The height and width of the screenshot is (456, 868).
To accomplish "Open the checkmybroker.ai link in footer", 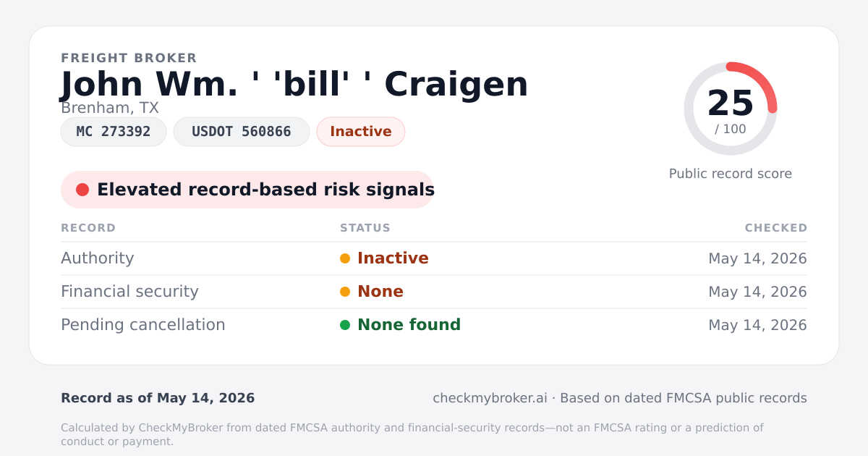I will coord(490,398).
